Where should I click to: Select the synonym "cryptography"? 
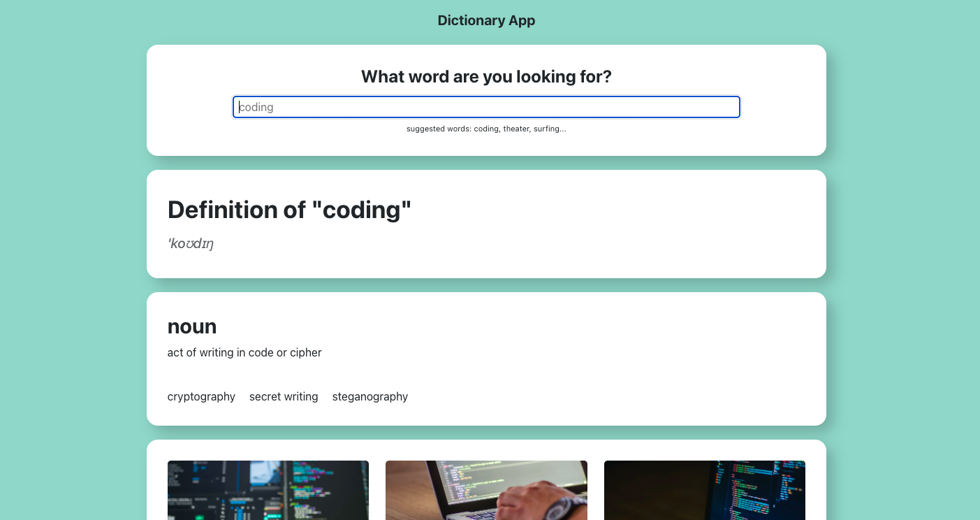coord(201,396)
